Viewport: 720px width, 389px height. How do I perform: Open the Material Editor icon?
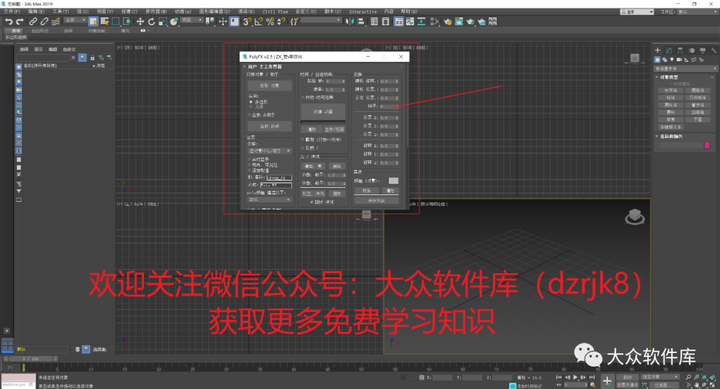coord(434,22)
